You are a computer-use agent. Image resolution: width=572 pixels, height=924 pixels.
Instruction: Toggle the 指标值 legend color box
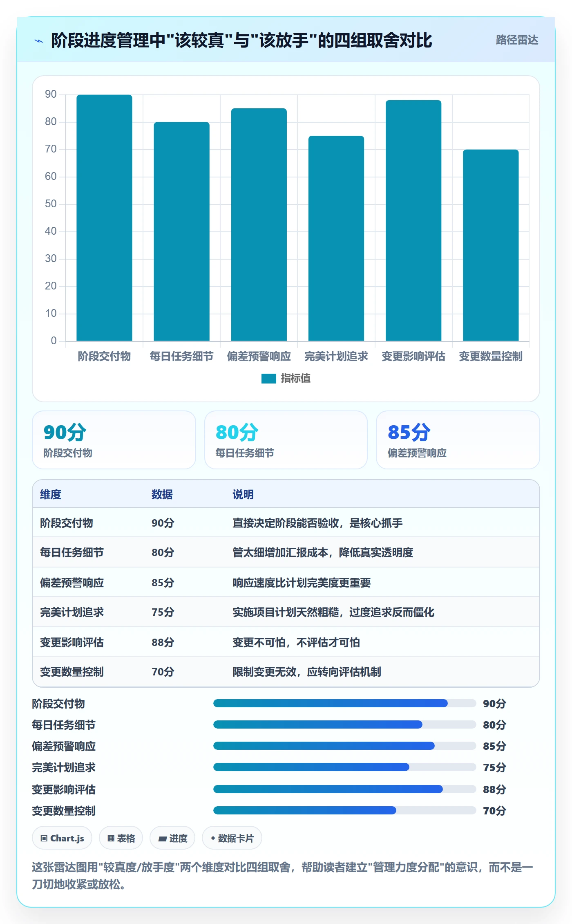click(268, 379)
